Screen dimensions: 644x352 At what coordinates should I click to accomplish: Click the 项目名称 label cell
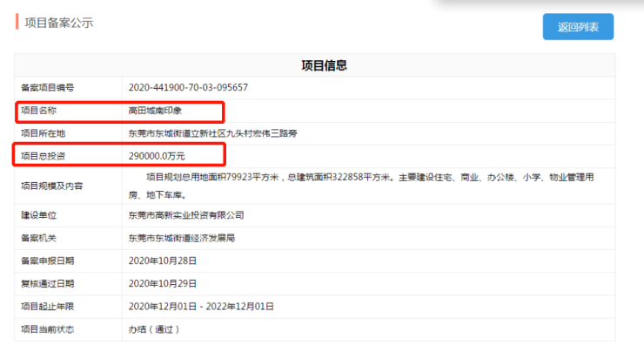point(38,111)
